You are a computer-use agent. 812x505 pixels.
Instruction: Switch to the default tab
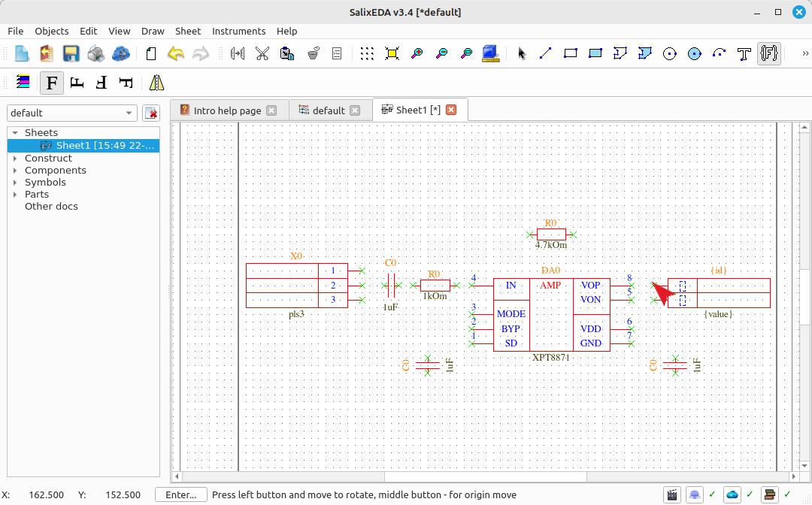point(329,110)
